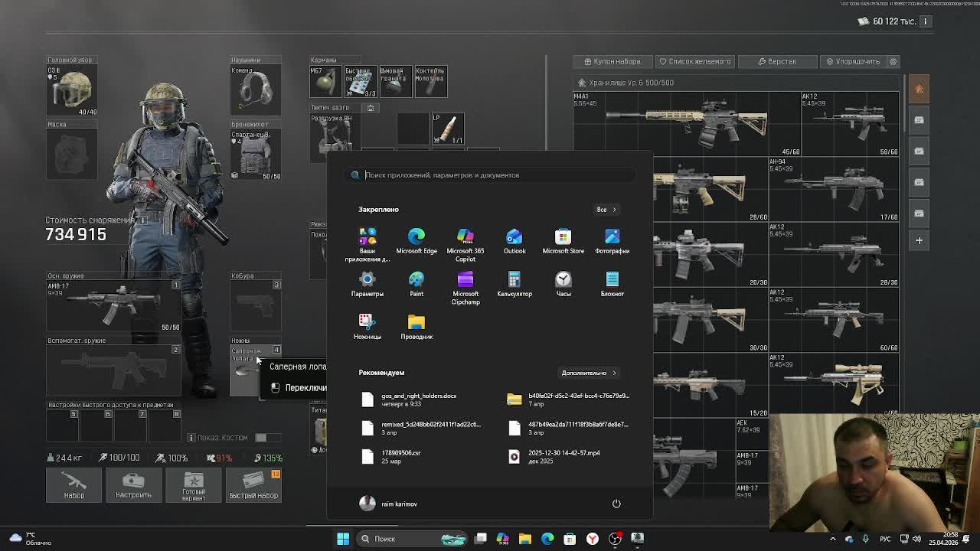The image size is (980, 551).
Task: Click the Start menu power button
Action: [x=616, y=504]
